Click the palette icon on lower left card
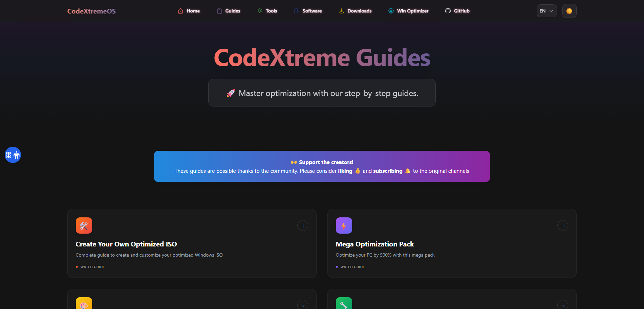This screenshot has height=309, width=644. tap(84, 303)
